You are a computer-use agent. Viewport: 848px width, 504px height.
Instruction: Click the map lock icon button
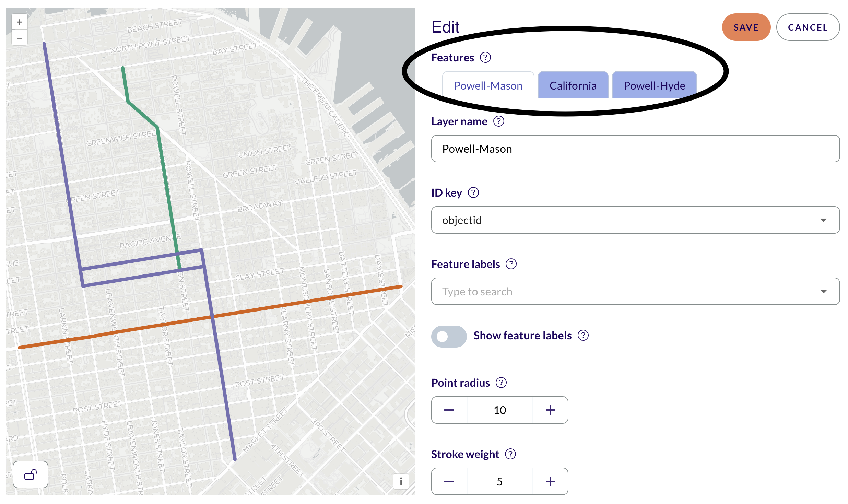point(31,475)
